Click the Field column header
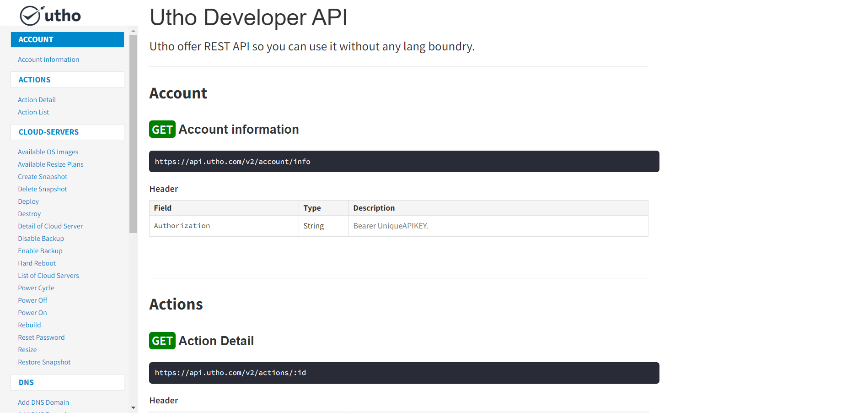This screenshot has height=413, width=868. pos(224,208)
